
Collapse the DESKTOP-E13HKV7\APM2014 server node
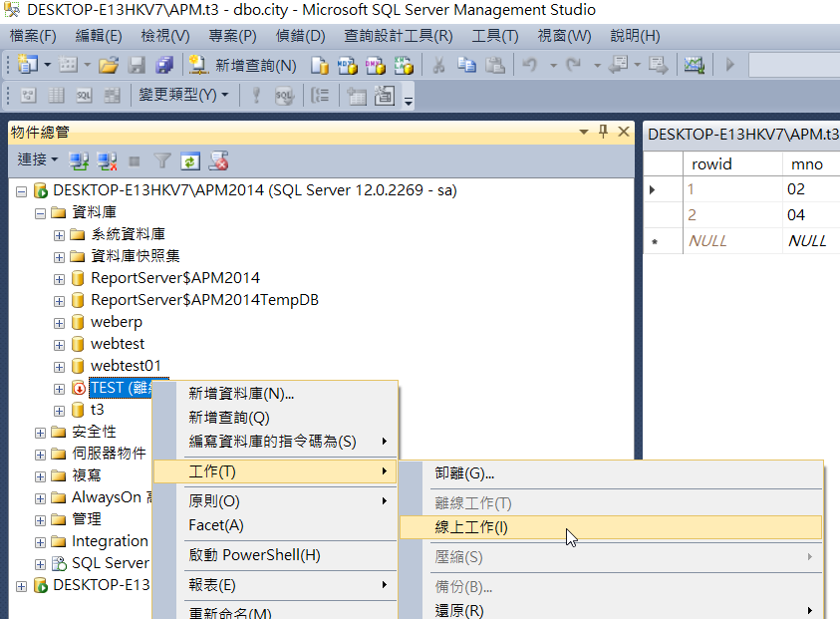pyautogui.click(x=22, y=191)
